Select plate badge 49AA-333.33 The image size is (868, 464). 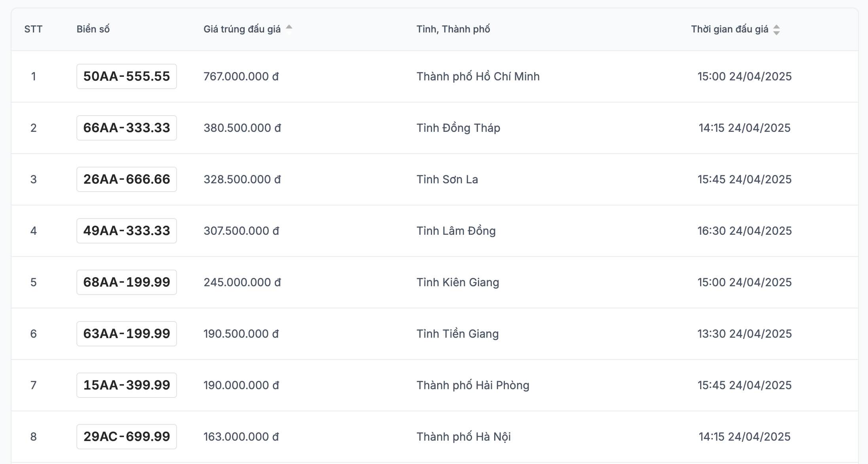[x=126, y=231]
